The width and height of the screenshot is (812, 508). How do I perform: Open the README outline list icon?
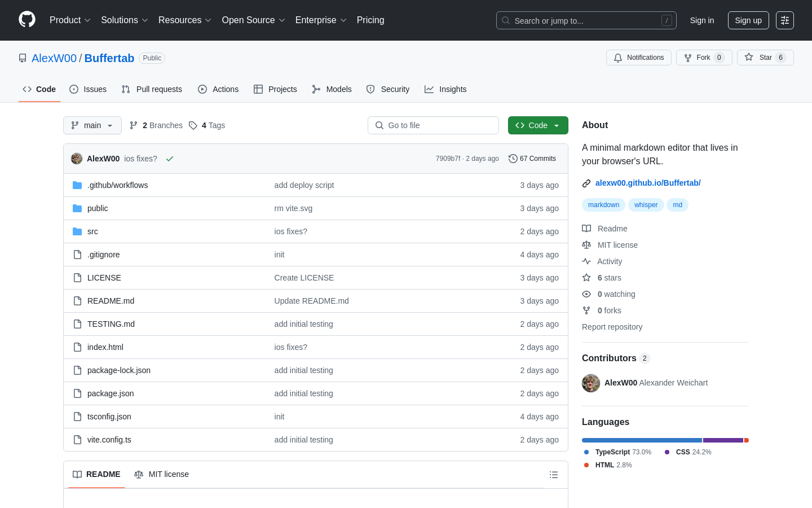point(554,475)
